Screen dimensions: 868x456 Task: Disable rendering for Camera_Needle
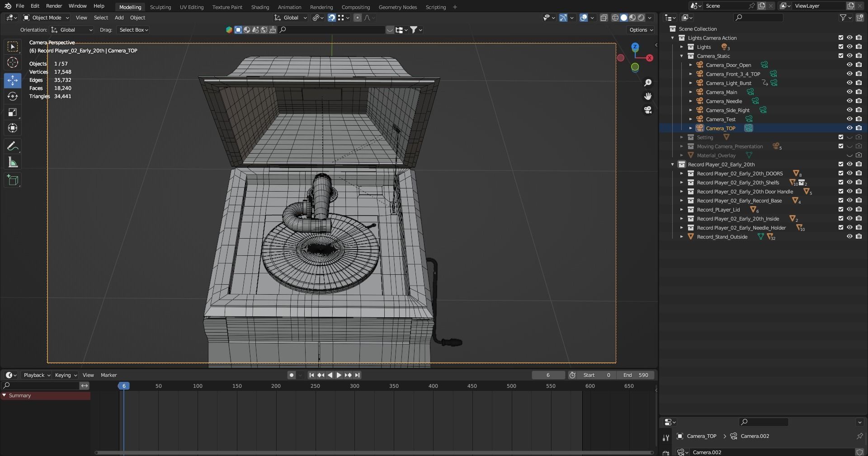point(859,101)
